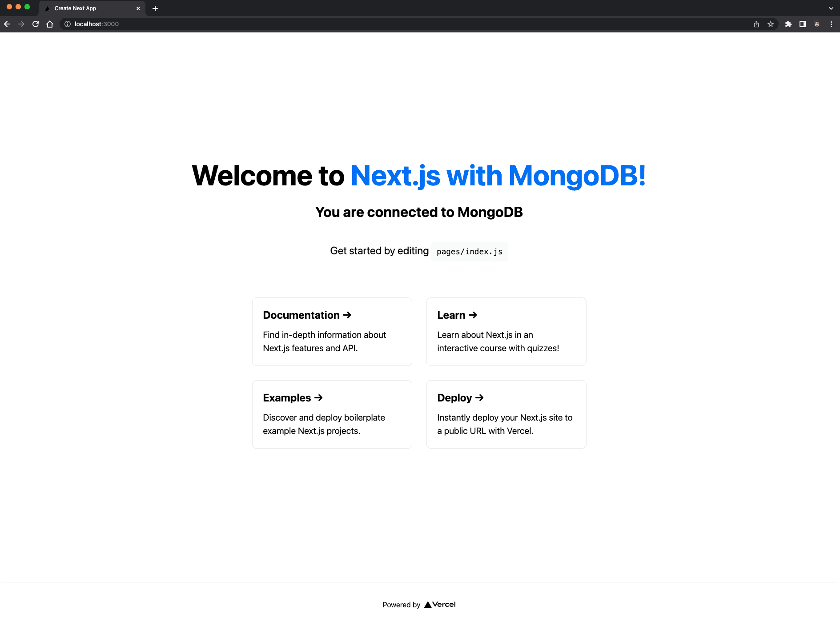Image resolution: width=840 pixels, height=622 pixels.
Task: Click the Vercel triangle logo in the footer
Action: pos(428,604)
